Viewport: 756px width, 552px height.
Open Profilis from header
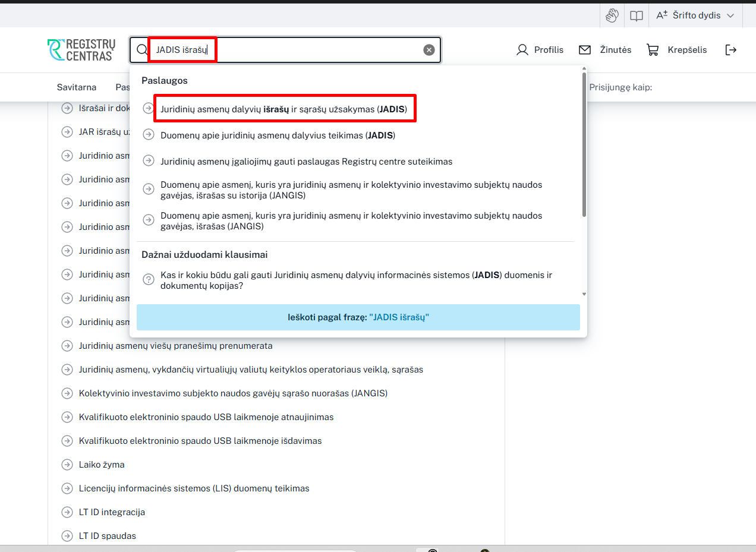(540, 50)
